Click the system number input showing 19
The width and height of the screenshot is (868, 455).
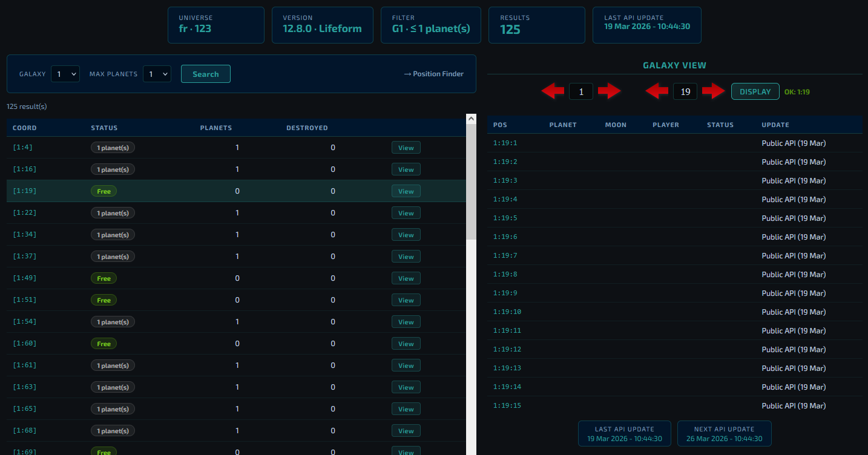[x=685, y=92]
